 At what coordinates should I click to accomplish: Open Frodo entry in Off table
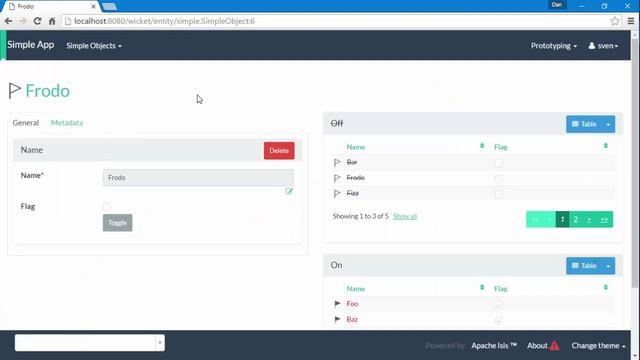pyautogui.click(x=356, y=178)
